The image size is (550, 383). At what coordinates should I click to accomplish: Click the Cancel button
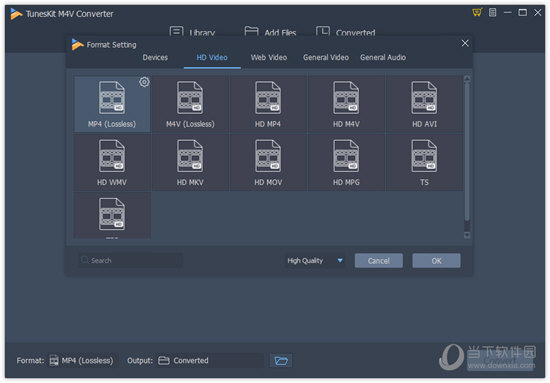378,261
